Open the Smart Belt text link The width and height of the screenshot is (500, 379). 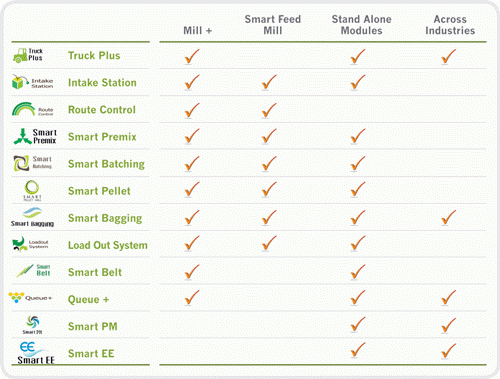click(95, 272)
